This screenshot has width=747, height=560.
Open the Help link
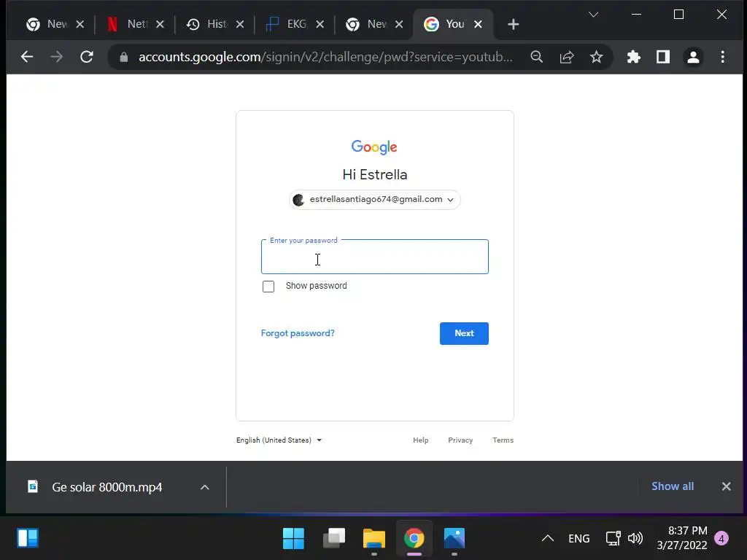coord(421,440)
